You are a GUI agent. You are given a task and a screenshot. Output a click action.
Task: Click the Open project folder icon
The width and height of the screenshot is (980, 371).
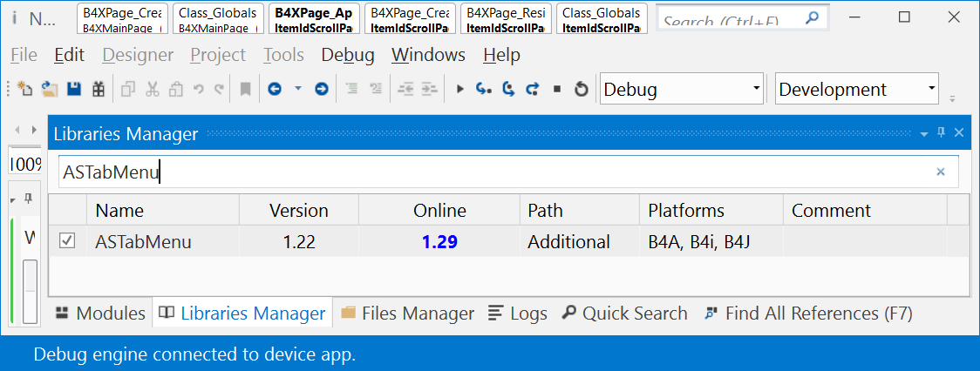50,89
